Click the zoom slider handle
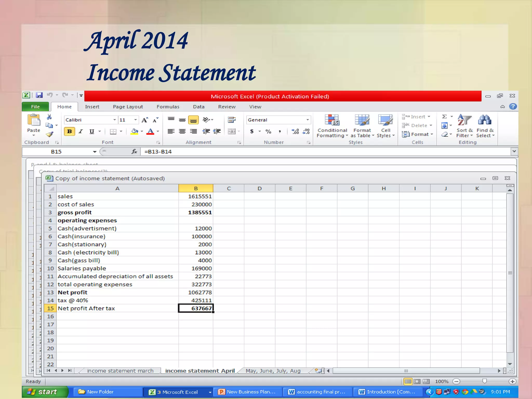The width and height of the screenshot is (532, 399). 484,381
